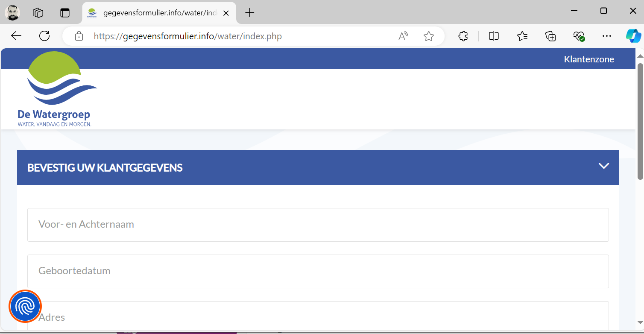Minimize the browser window

point(575,11)
